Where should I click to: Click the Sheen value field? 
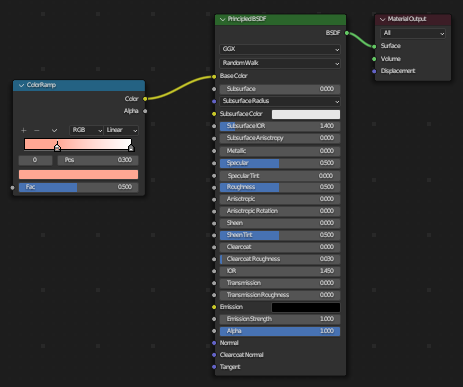(x=280, y=223)
